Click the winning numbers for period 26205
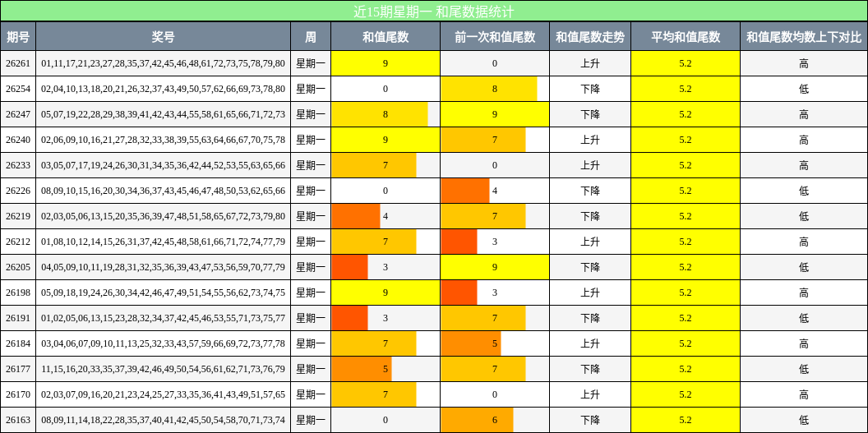The image size is (868, 433). 164,267
